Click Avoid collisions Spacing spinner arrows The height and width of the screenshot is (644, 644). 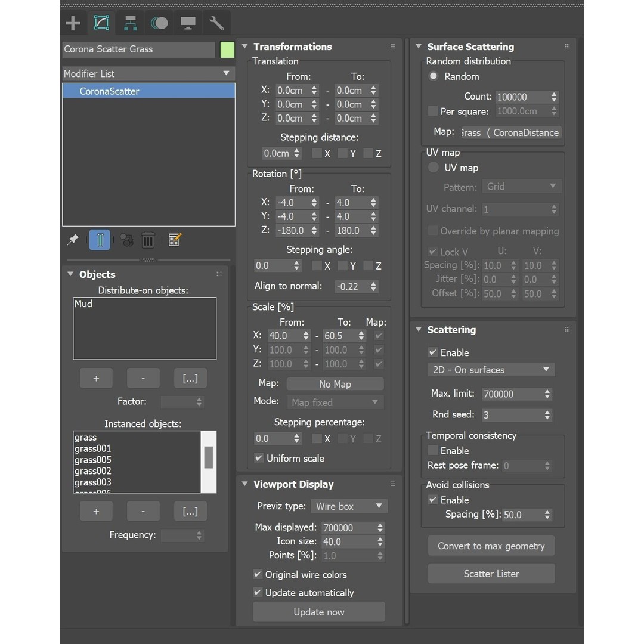(547, 515)
